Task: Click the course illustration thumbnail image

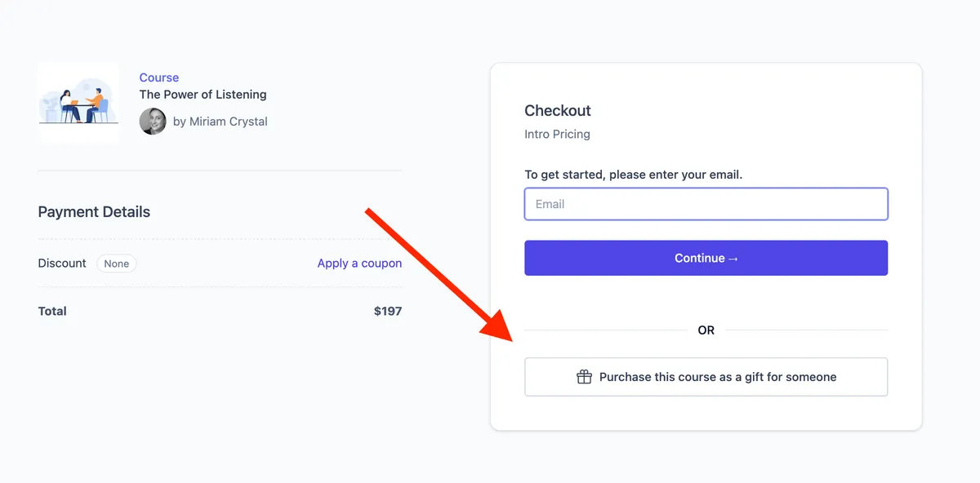Action: (78, 103)
